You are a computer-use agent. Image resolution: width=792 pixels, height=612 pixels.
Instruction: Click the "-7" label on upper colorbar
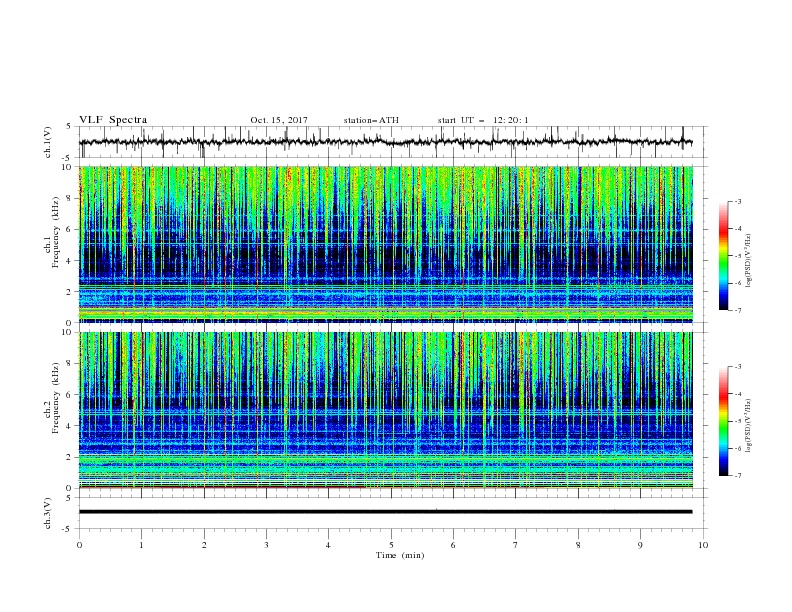[738, 310]
